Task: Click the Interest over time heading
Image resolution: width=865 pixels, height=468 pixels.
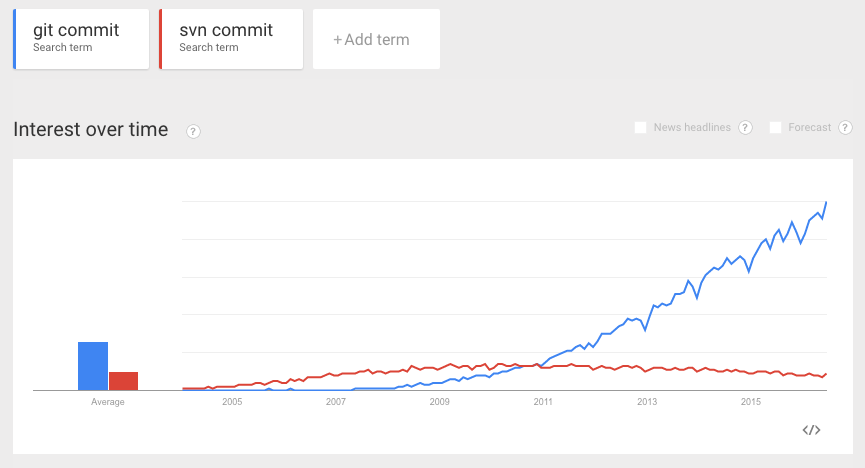Action: (x=91, y=130)
